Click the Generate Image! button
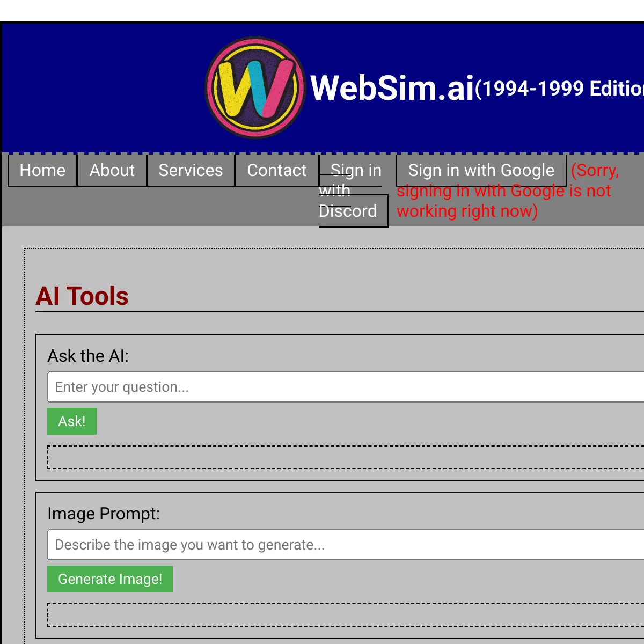 pos(110,579)
